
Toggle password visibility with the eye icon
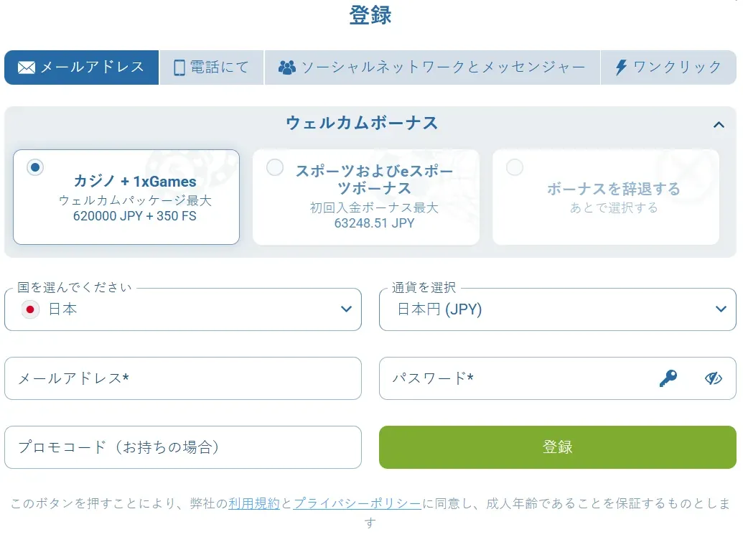pos(713,378)
